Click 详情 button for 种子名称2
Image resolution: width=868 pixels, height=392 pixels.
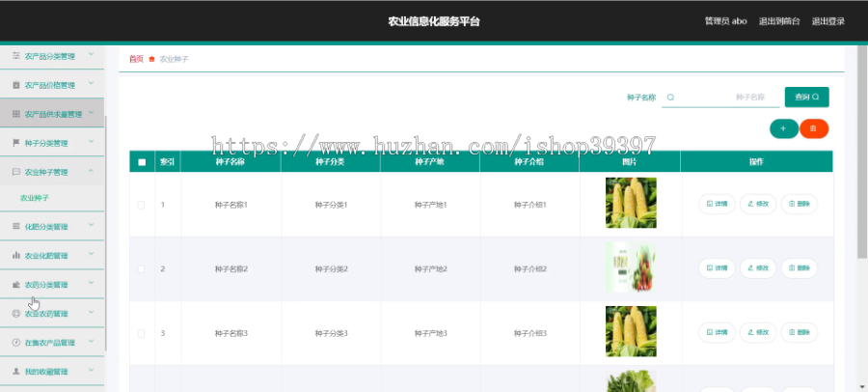click(717, 268)
